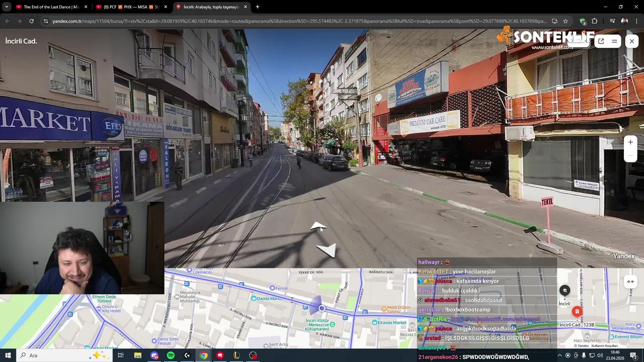Close the İncirli Yandex Maps tab
Viewport: 644px width, 362px height.
[x=246, y=7]
